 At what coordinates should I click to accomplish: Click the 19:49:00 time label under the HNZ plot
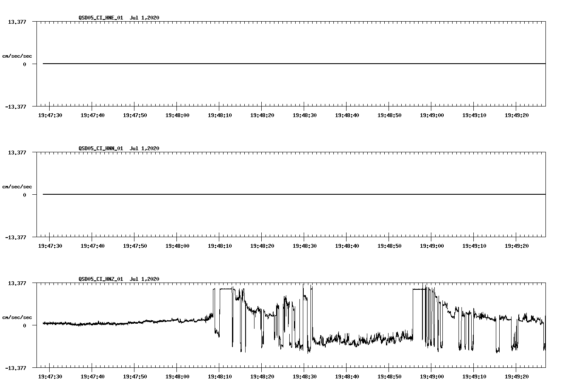[x=432, y=377]
